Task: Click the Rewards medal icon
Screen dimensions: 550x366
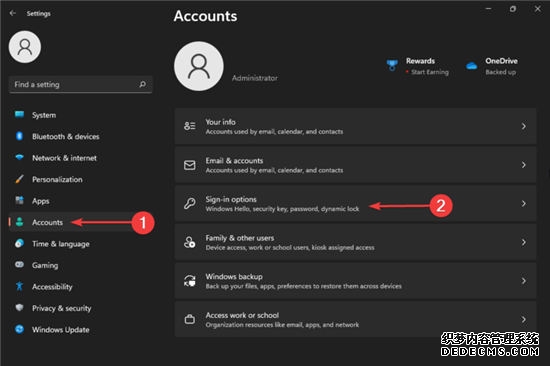Action: 392,65
